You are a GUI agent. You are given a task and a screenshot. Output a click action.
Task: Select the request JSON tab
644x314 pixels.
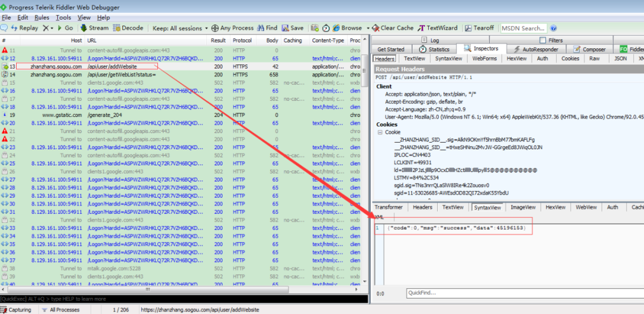pyautogui.click(x=620, y=59)
